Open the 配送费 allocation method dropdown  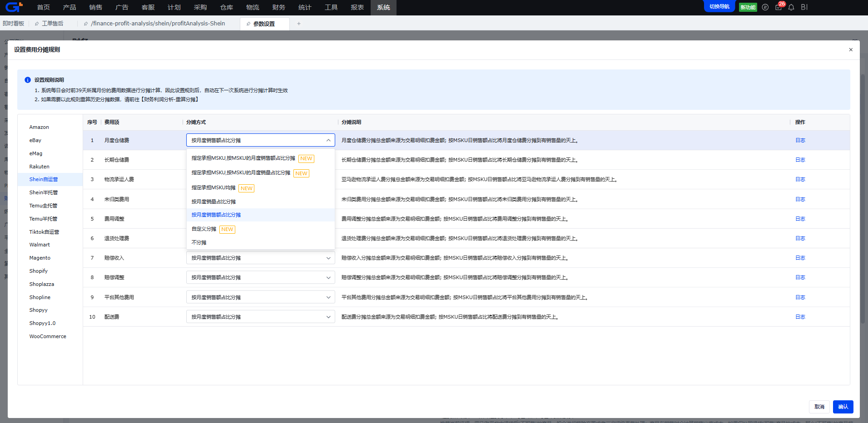click(x=328, y=317)
